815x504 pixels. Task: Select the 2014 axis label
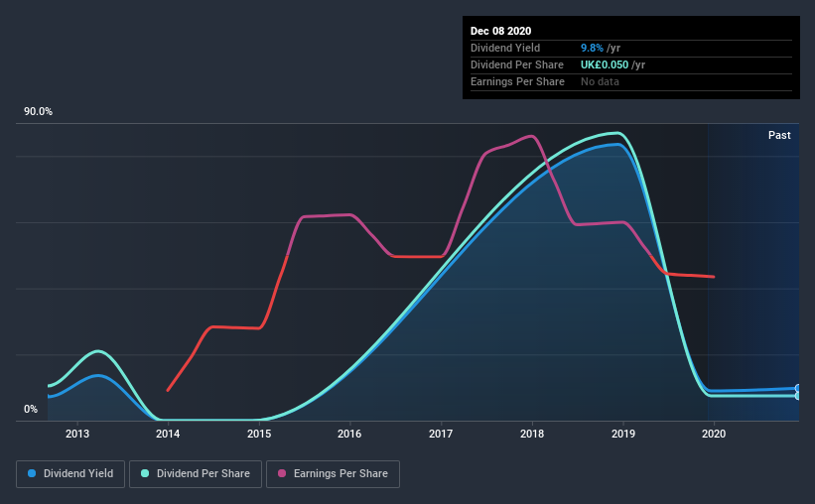[x=168, y=434]
